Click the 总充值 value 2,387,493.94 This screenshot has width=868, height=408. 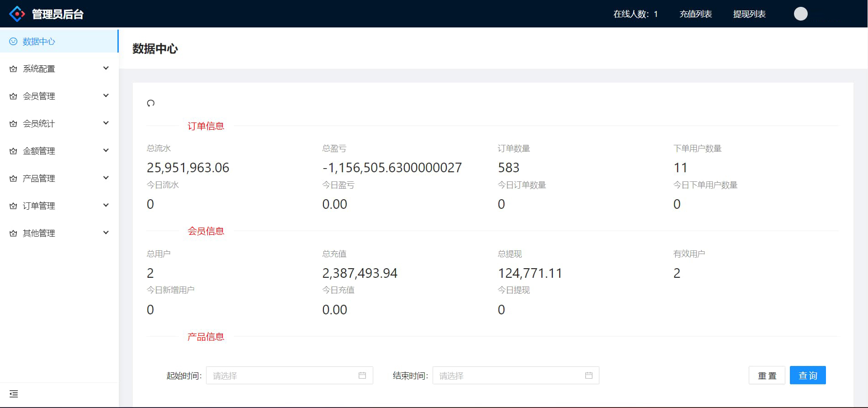360,273
